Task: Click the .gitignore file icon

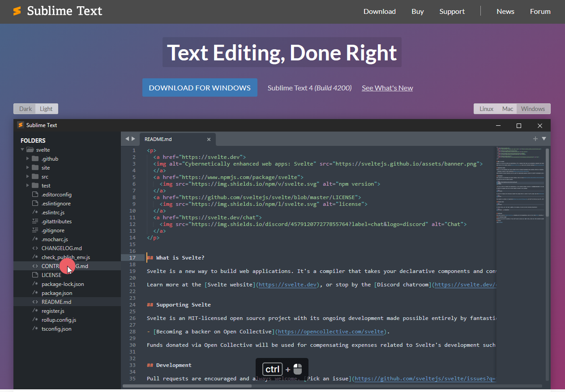Action: click(x=35, y=230)
